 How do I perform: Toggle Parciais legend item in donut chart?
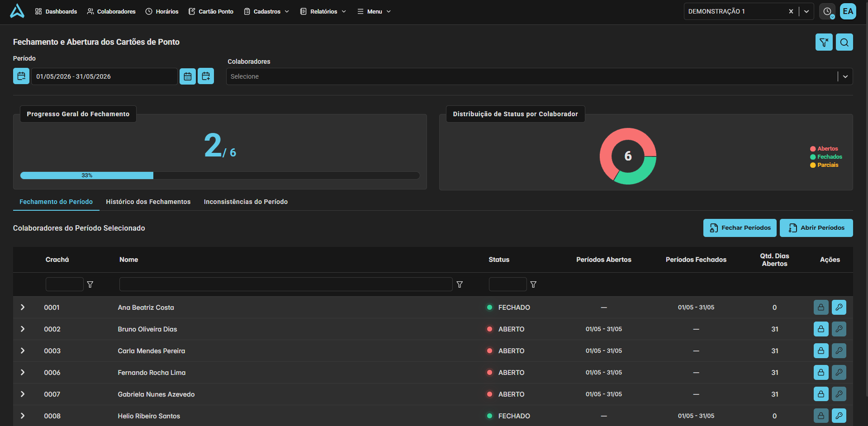click(x=824, y=165)
